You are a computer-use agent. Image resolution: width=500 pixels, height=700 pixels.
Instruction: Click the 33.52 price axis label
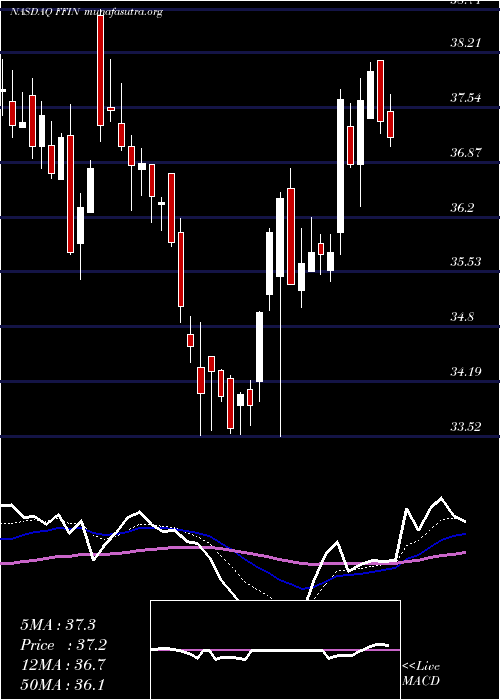click(x=466, y=427)
